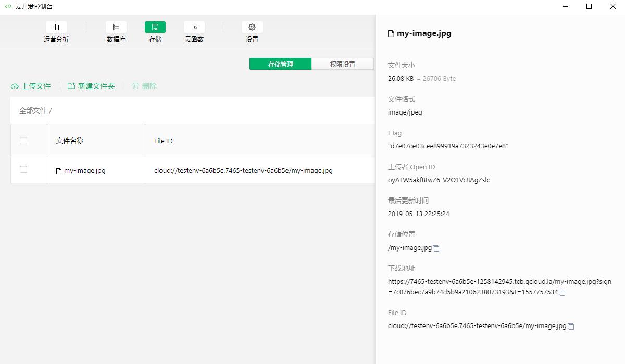
Task: Tick the select-all checkbox in table header
Action: coord(23,141)
